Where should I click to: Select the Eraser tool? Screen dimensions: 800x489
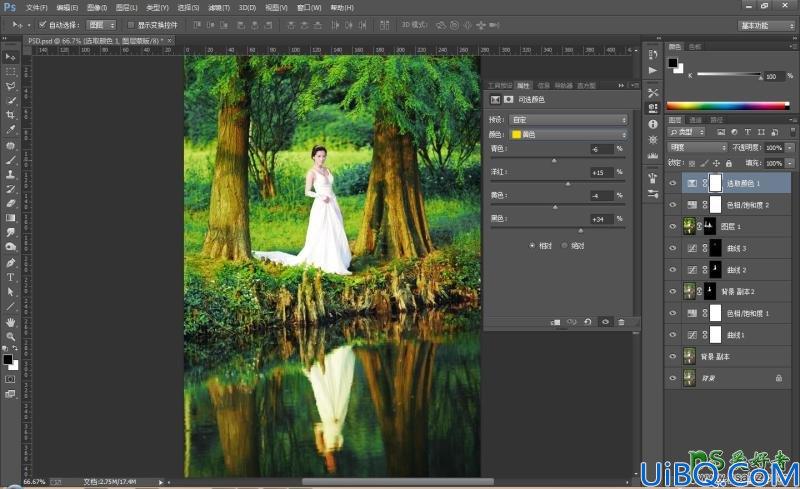click(x=10, y=203)
